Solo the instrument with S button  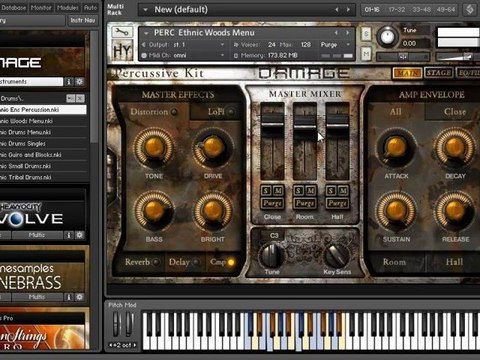coord(366,34)
